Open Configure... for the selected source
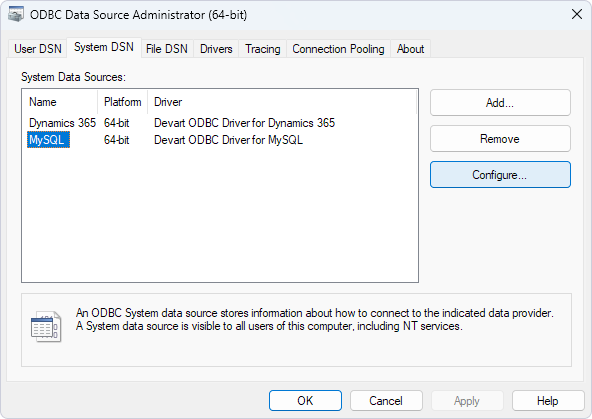 (x=500, y=175)
